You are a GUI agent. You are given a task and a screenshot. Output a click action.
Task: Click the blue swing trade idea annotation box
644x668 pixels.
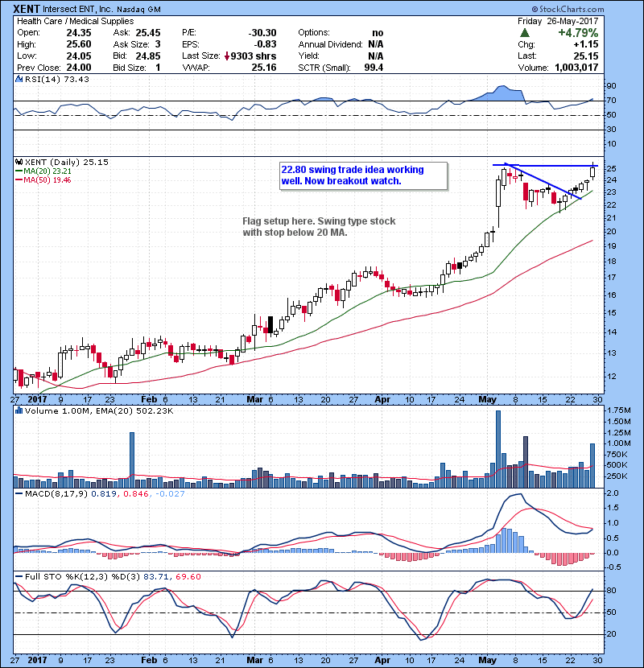point(364,175)
